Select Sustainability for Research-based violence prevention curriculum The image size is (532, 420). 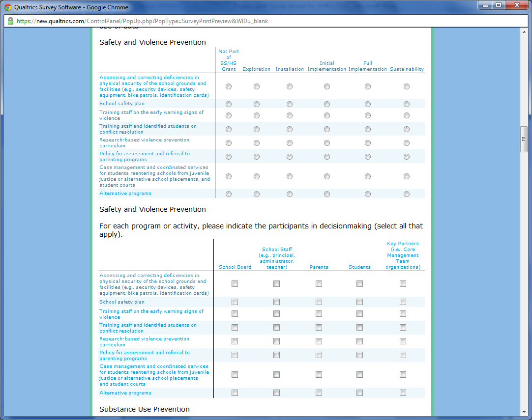[407, 143]
